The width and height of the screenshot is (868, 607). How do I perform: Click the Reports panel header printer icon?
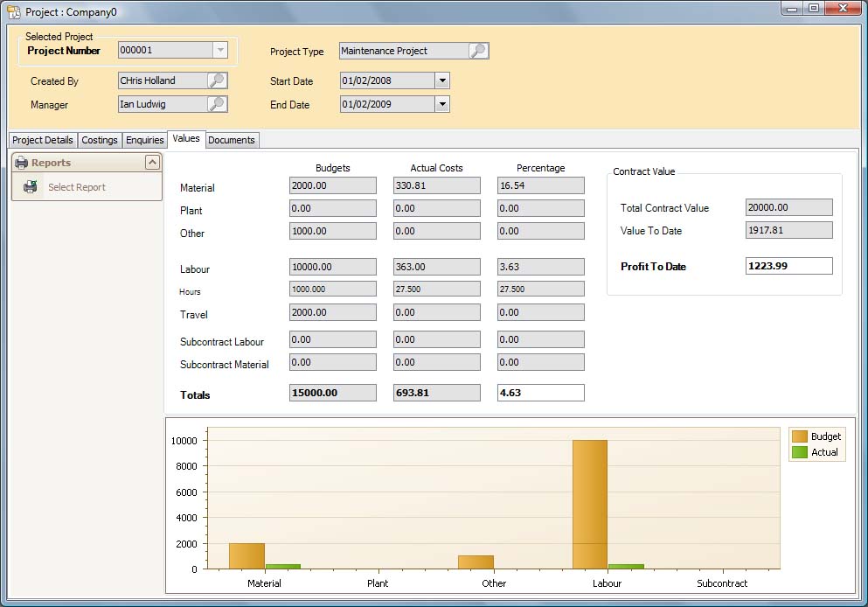22,163
